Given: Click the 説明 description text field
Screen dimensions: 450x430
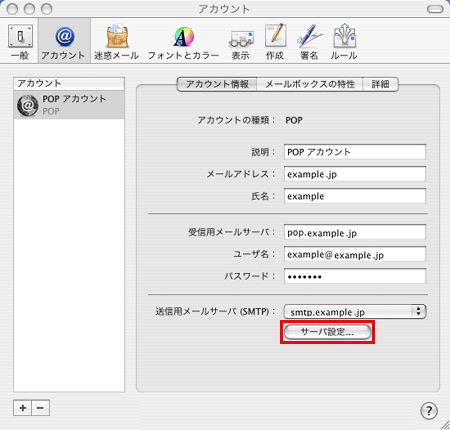Looking at the screenshot, I should coord(355,152).
